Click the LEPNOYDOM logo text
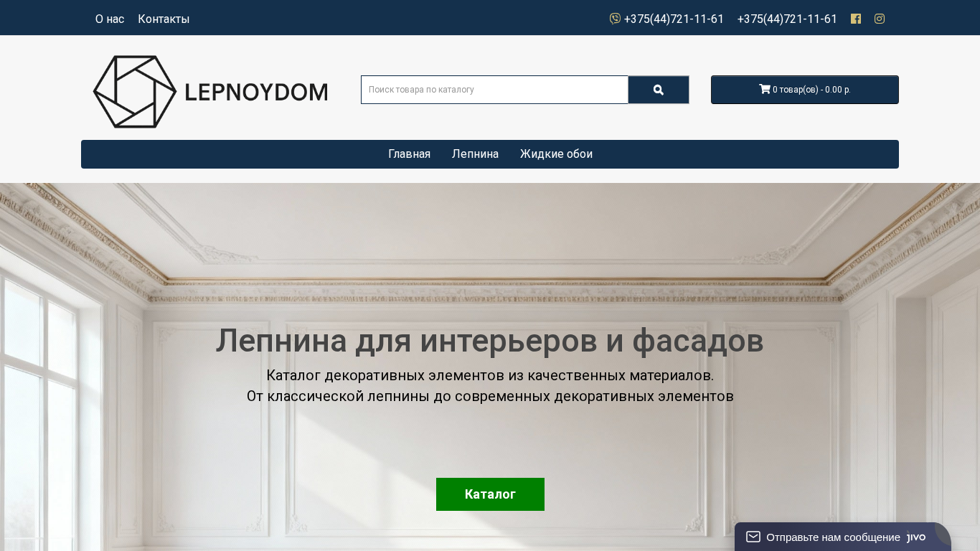 pyautogui.click(x=256, y=92)
